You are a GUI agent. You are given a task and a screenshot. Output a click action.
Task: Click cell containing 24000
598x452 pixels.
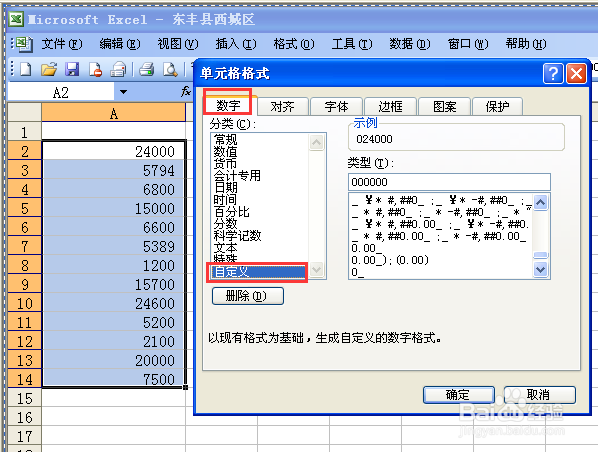tap(114, 151)
